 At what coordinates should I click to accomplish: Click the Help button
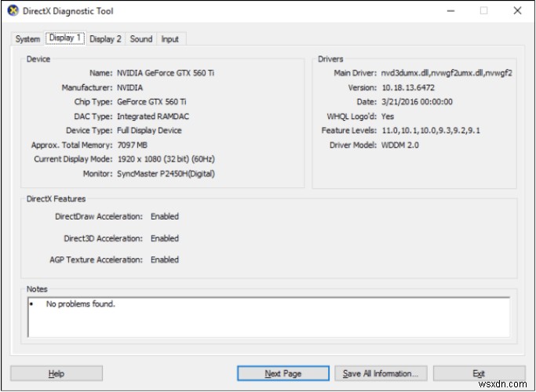pyautogui.click(x=57, y=373)
